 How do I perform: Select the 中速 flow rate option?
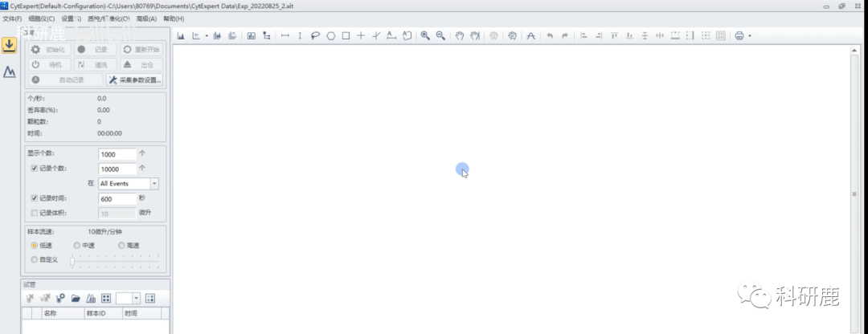coord(76,245)
